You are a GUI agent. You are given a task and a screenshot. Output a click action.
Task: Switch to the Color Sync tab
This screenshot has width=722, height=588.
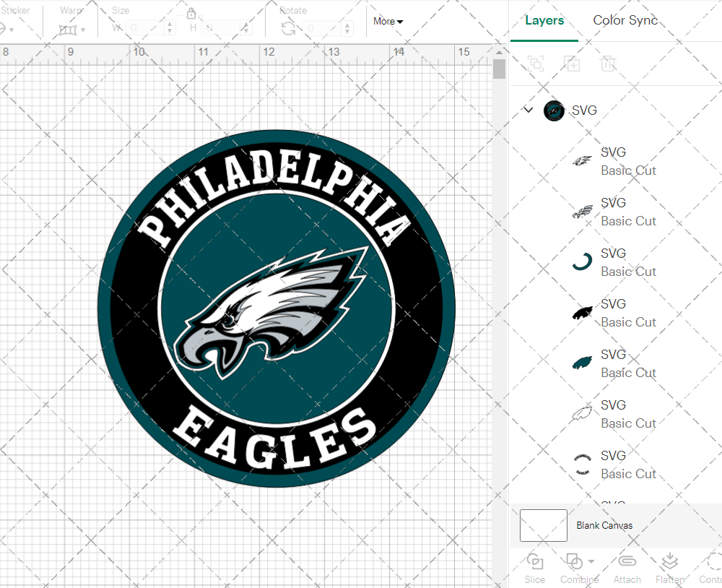pyautogui.click(x=625, y=20)
